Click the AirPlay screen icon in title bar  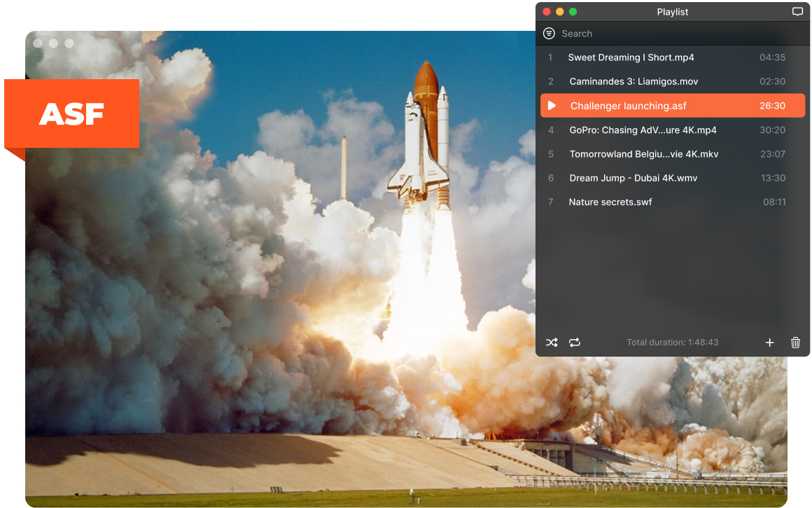point(797,11)
